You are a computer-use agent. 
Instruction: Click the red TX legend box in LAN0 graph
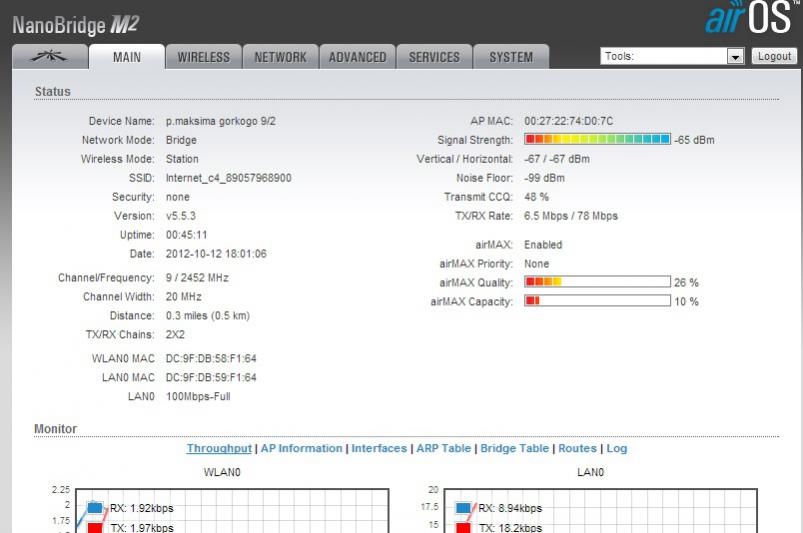pyautogui.click(x=463, y=527)
